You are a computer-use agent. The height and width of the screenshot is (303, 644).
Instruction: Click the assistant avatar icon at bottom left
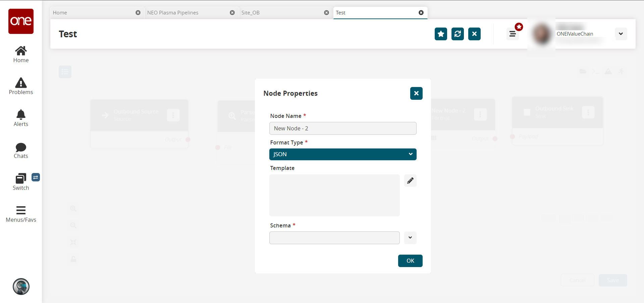[x=21, y=287]
